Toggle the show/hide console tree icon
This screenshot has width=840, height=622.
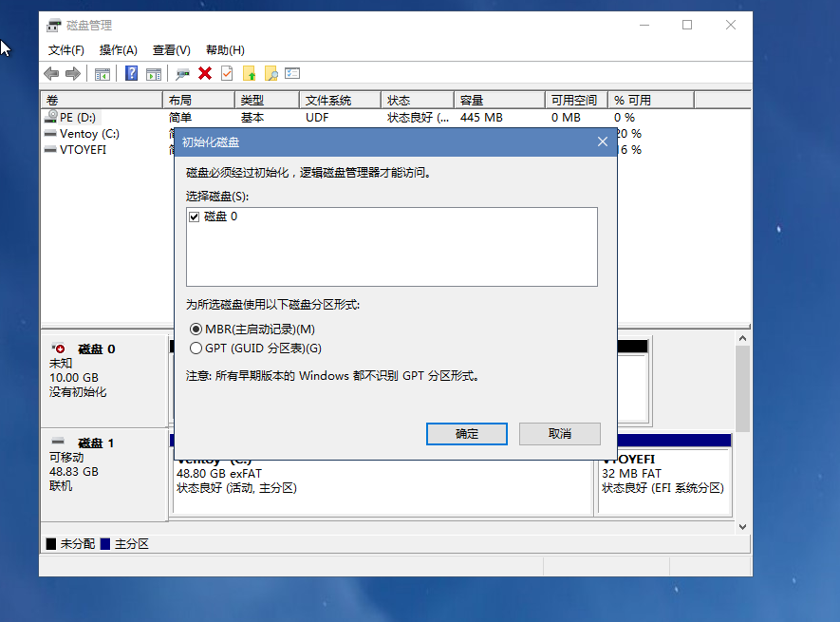click(102, 74)
